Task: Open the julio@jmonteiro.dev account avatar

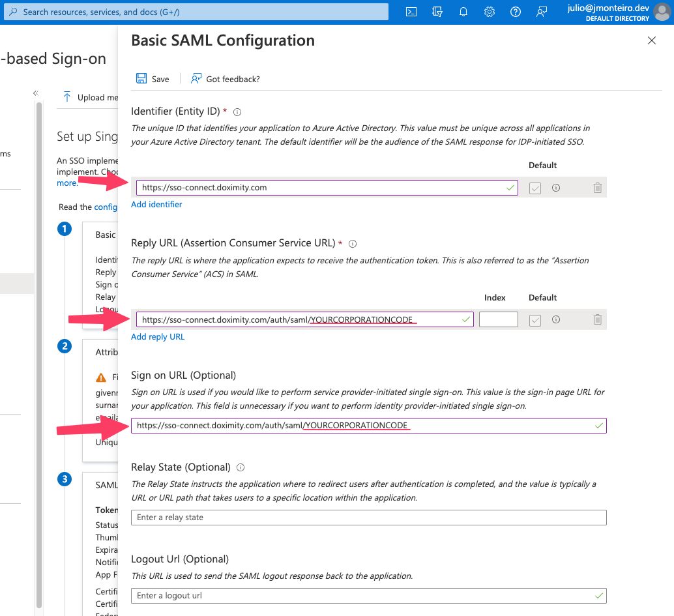Action: [662, 12]
